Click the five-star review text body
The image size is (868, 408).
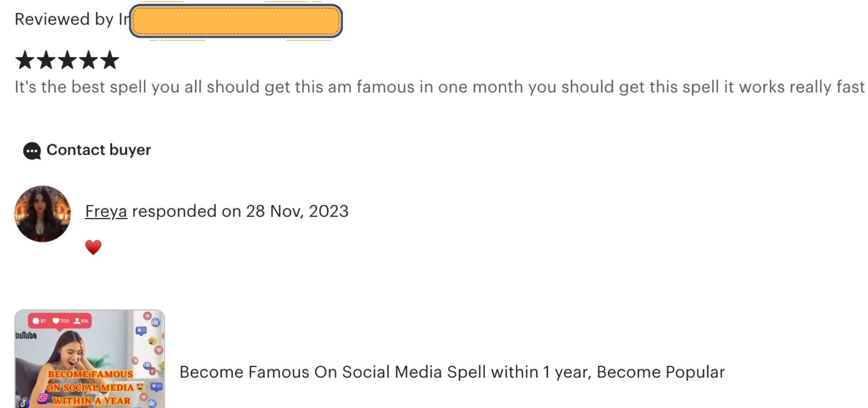pyautogui.click(x=439, y=87)
